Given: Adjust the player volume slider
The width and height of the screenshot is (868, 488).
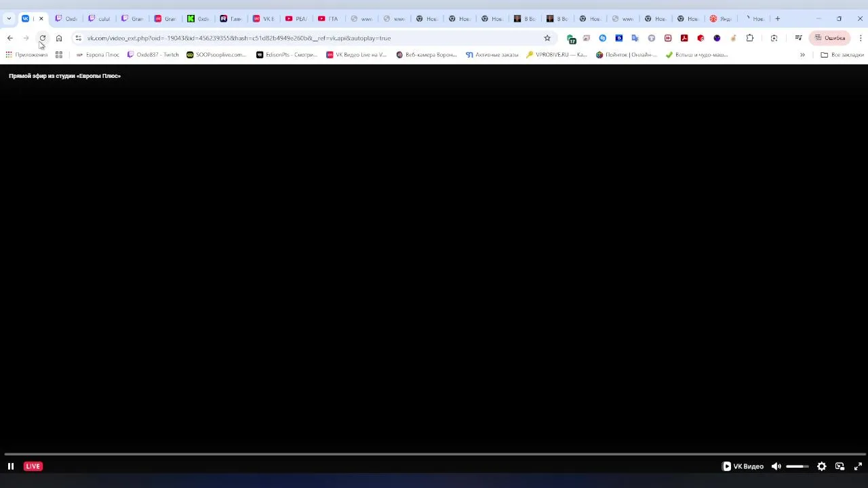Looking at the screenshot, I should click(797, 466).
